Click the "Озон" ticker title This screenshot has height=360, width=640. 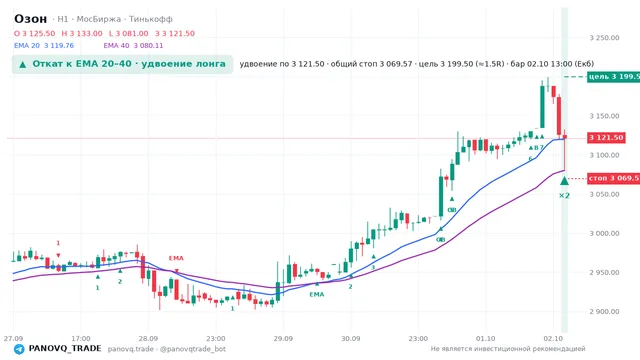[31, 19]
